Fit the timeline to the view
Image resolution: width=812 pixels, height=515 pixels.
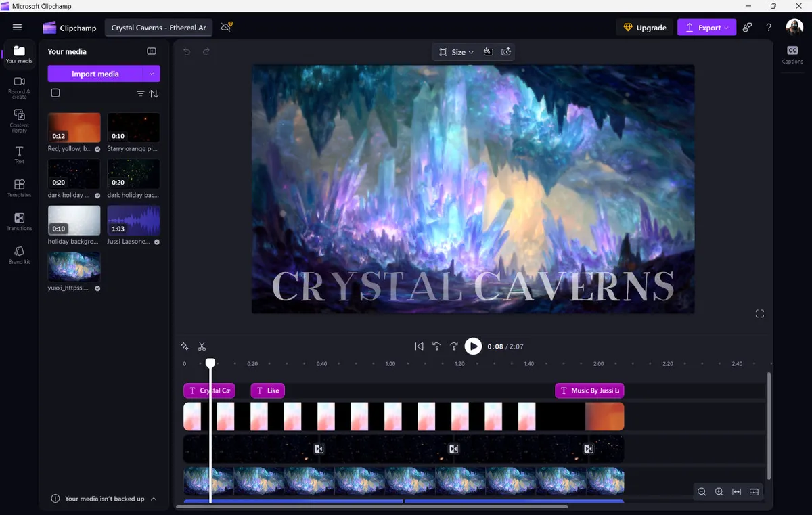click(736, 491)
